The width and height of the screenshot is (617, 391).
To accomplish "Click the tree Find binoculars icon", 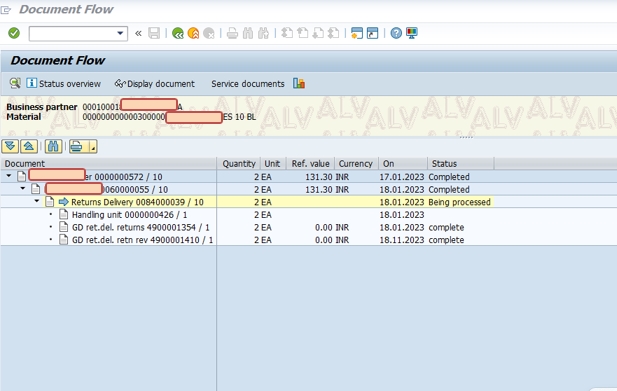I will 53,147.
